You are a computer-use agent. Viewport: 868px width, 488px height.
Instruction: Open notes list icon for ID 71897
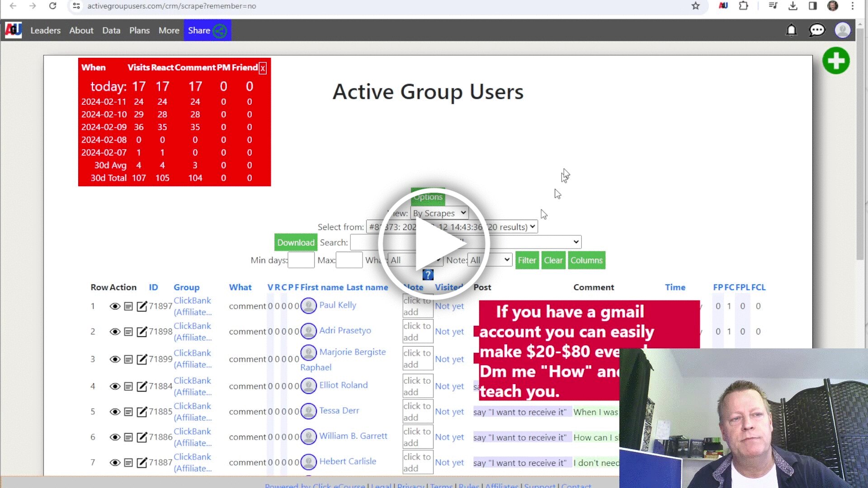(128, 306)
